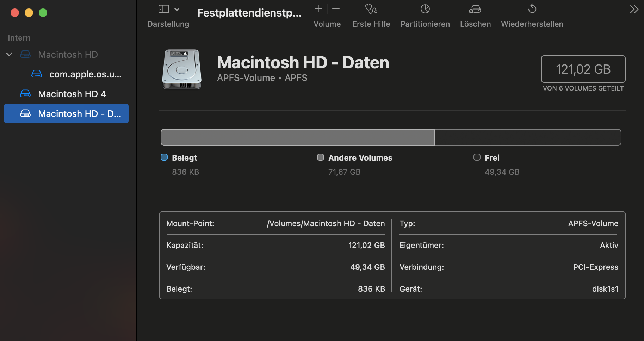Screen dimensions: 644x341
Task: Click the com.apple.os.u... volume icon
Action: pos(37,74)
